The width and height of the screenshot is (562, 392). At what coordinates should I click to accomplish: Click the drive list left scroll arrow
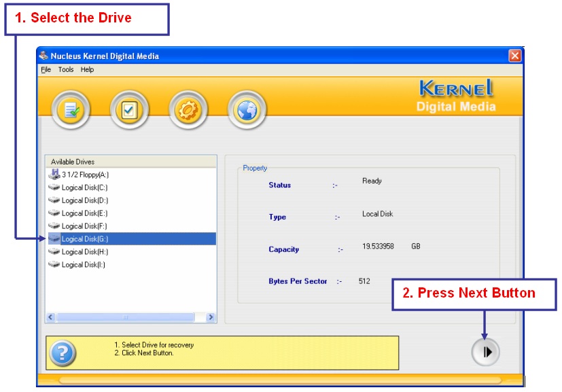pos(50,317)
